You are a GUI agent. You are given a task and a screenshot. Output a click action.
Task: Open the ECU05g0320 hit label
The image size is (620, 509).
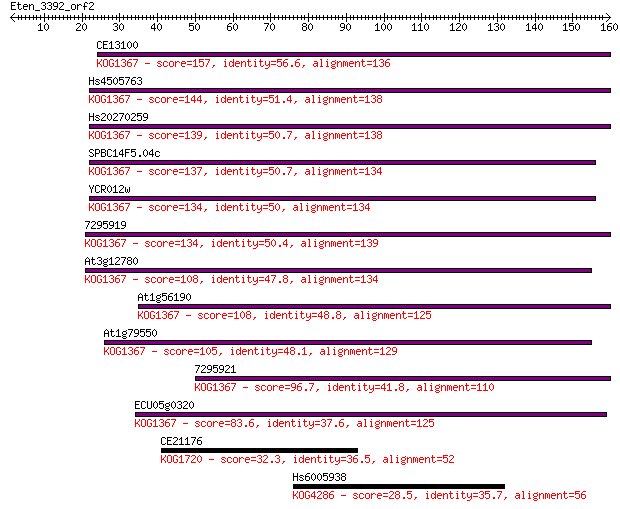pyautogui.click(x=164, y=405)
